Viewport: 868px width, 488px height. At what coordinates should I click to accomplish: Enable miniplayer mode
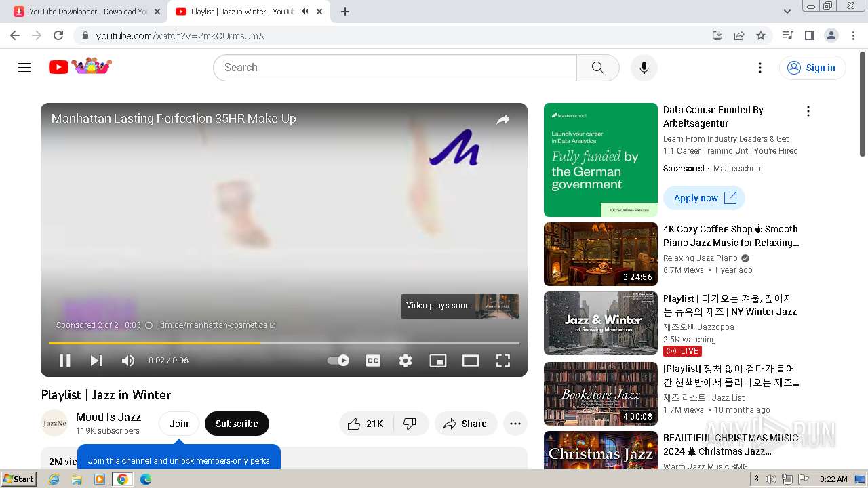(438, 361)
